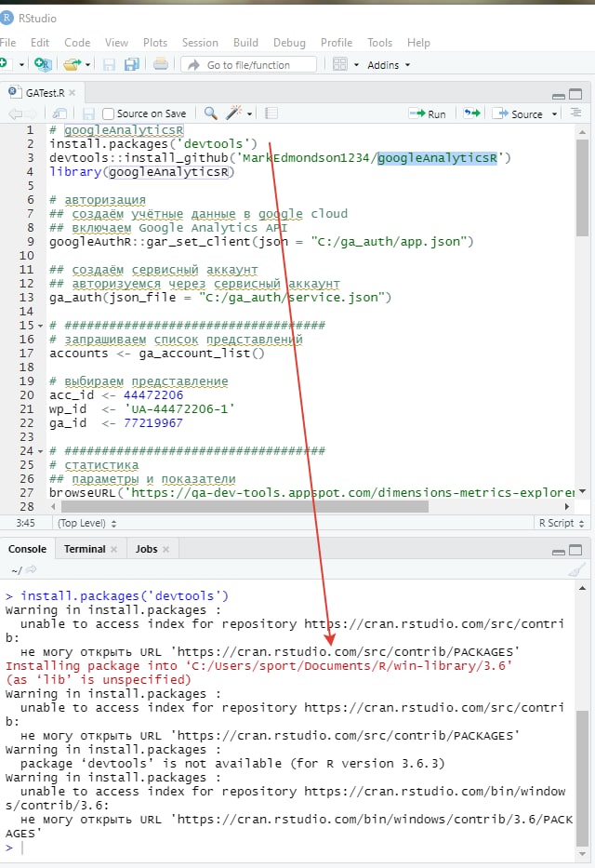This screenshot has height=868, width=595.
Task: Click the clear console broom icon
Action: tap(576, 569)
